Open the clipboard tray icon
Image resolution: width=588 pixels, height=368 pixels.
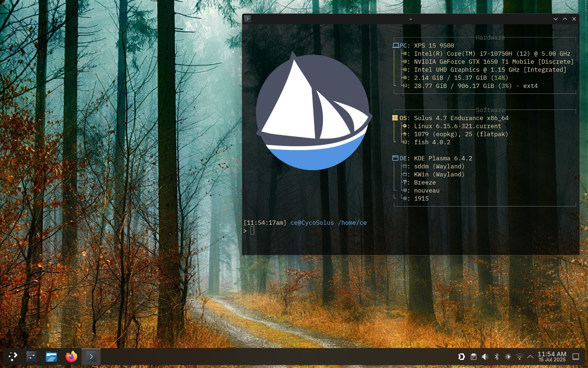click(473, 357)
